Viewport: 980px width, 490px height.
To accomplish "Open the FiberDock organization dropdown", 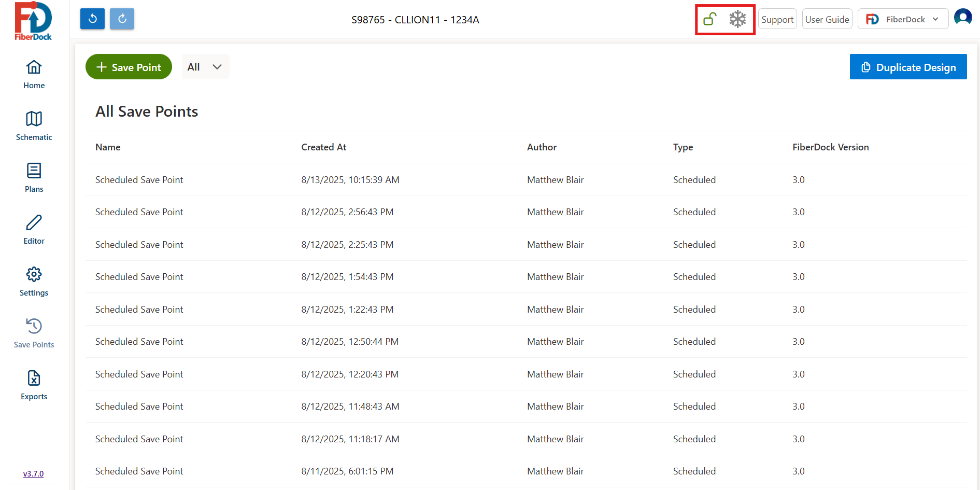I will point(903,19).
